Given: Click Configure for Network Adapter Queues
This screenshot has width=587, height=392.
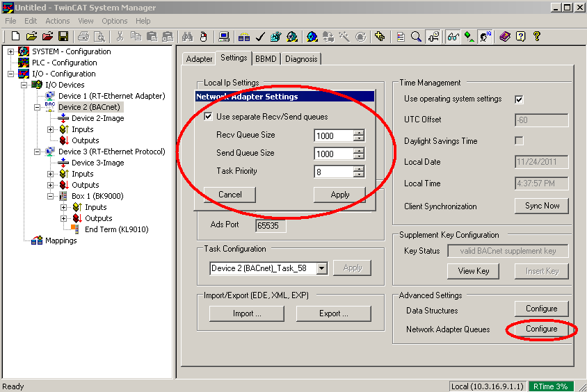Looking at the screenshot, I should [x=542, y=329].
